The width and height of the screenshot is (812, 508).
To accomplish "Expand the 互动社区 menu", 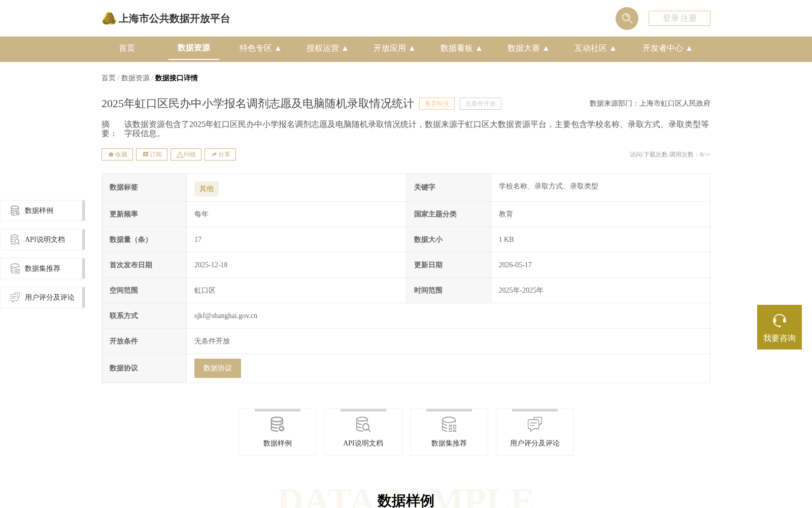I will point(595,48).
